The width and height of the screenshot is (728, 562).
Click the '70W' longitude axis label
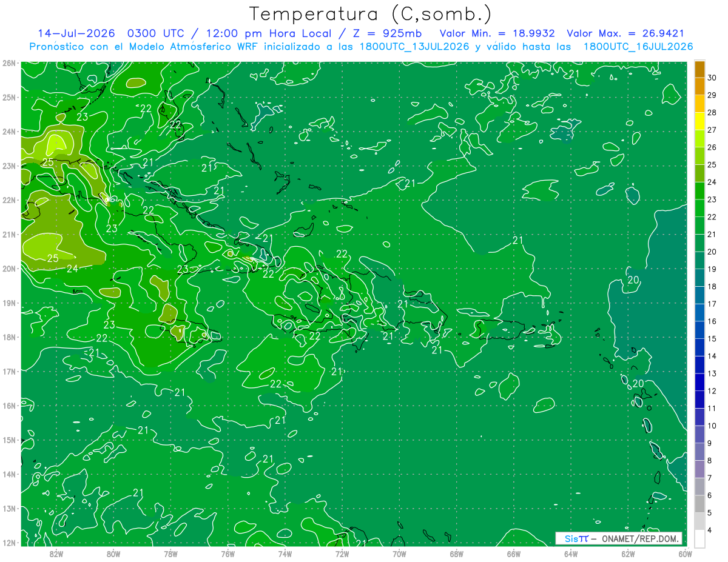(x=399, y=554)
